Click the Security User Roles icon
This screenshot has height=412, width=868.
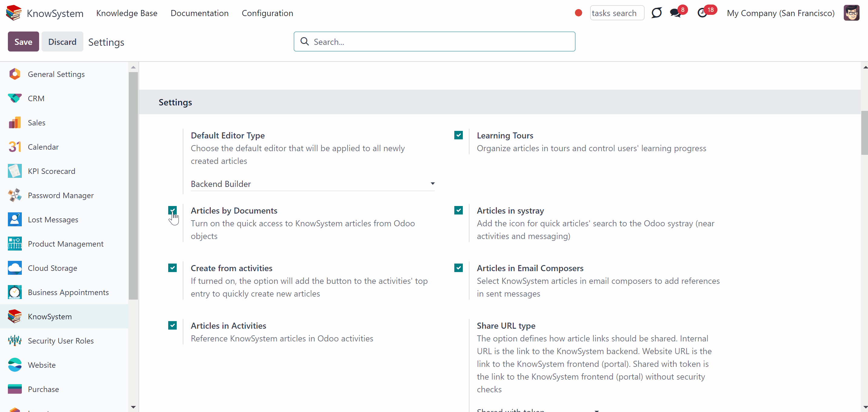(x=15, y=341)
